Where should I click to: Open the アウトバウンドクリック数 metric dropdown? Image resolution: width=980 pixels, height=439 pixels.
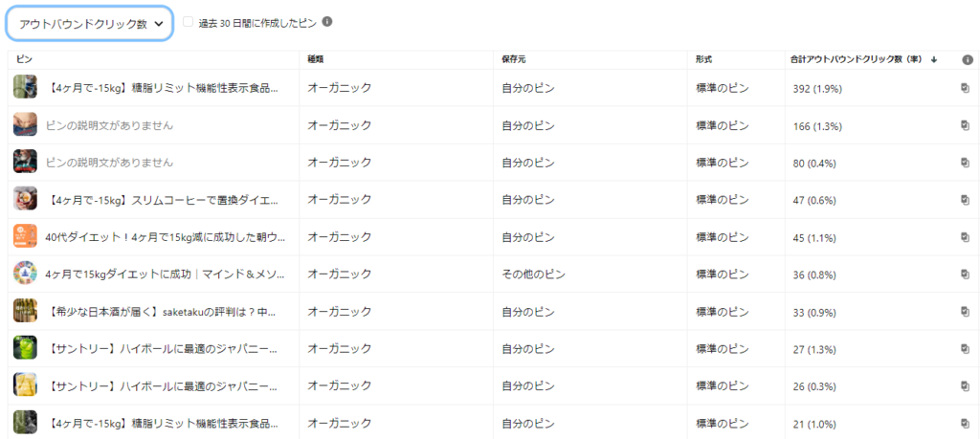pyautogui.click(x=89, y=24)
